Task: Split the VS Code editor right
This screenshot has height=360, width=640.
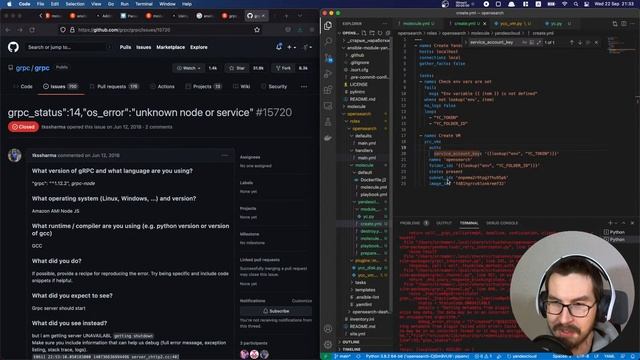Action: [624, 24]
